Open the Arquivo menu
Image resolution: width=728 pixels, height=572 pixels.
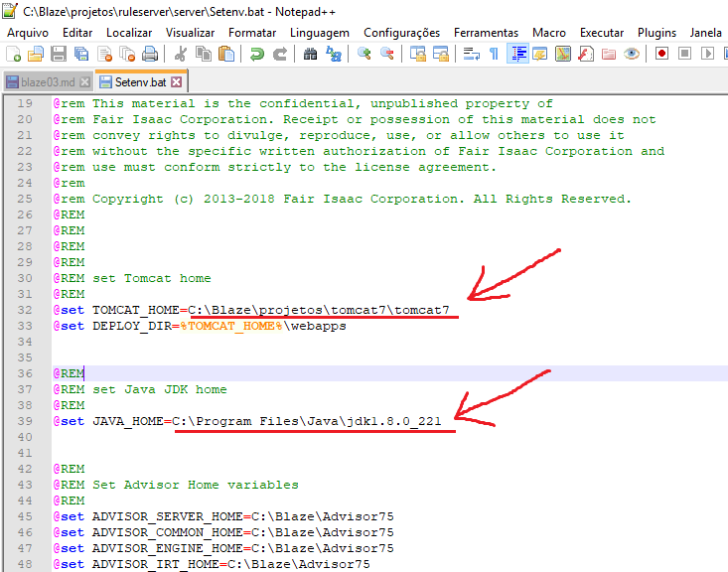[x=28, y=33]
